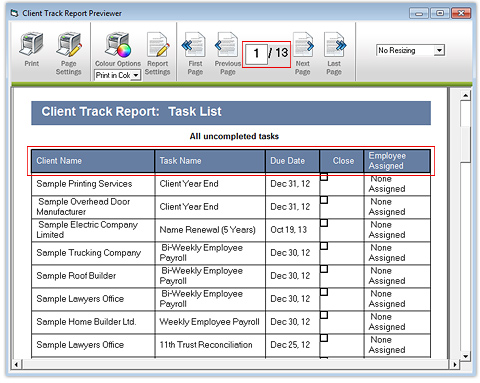480x383 pixels.
Task: Click the horizontal scrollbar right arrow
Action: tap(455, 364)
